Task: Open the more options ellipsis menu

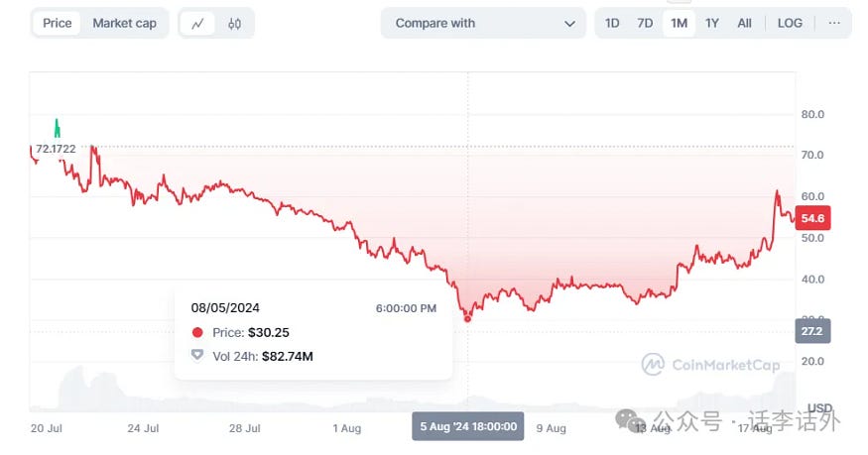Action: 834,23
